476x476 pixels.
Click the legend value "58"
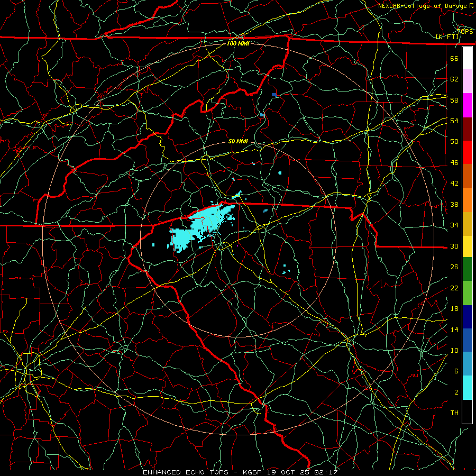pyautogui.click(x=454, y=100)
